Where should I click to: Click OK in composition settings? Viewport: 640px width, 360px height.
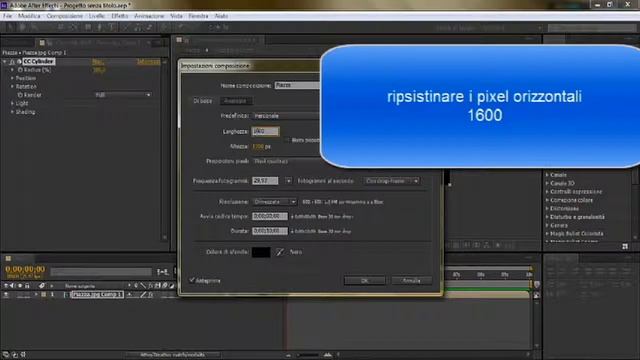[x=364, y=280]
